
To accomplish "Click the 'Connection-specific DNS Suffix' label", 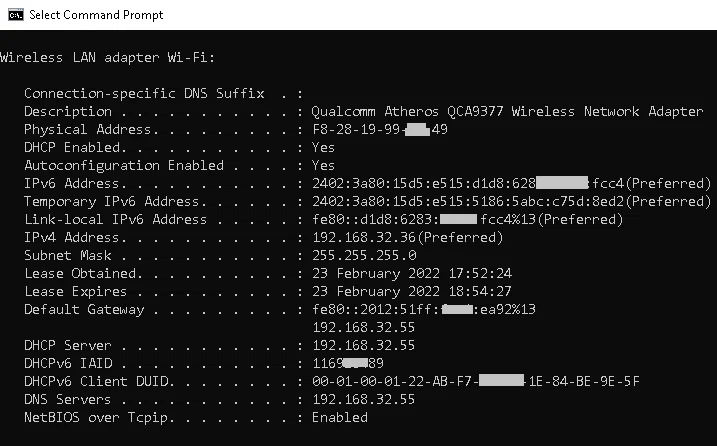I will click(144, 93).
